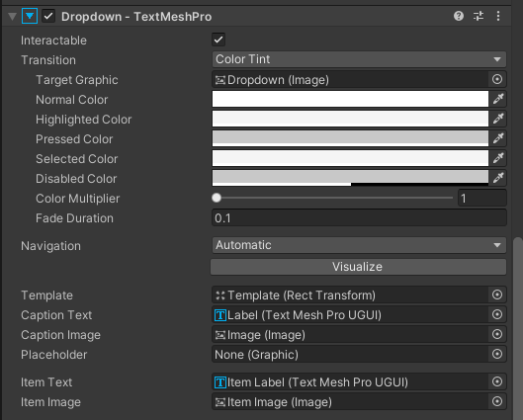The width and height of the screenshot is (523, 420).
Task: Open object picker for Target Graphic
Action: (497, 79)
